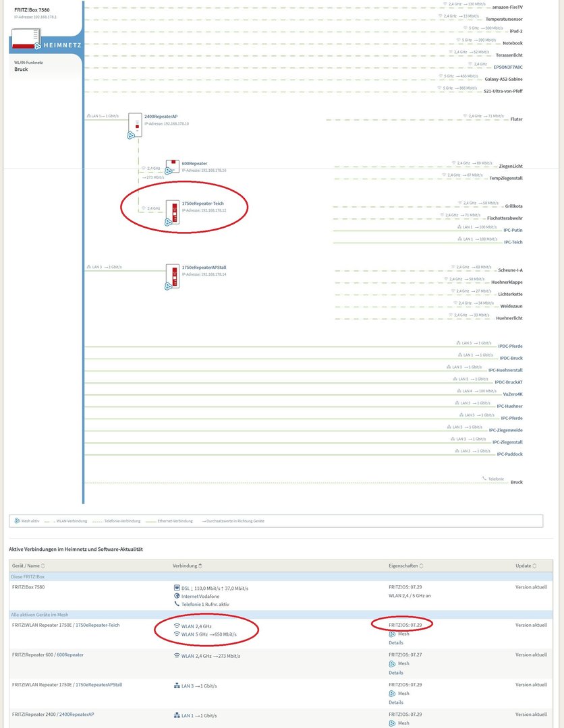Select the Fluter device

[517, 119]
